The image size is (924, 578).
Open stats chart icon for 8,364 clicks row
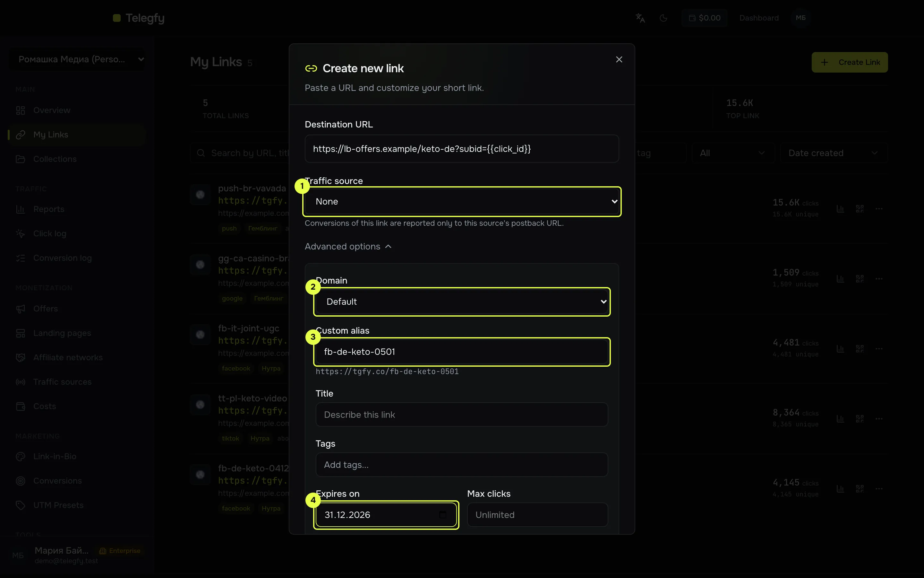pos(840,419)
